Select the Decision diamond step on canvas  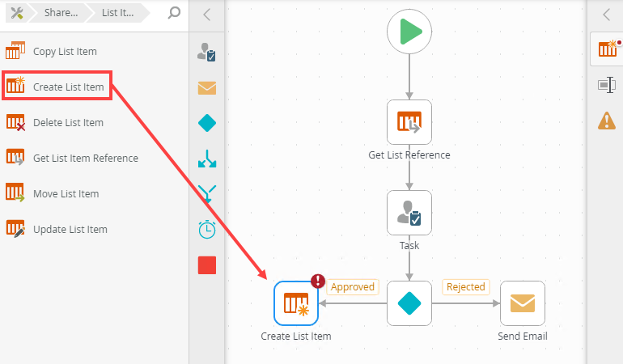[x=409, y=303]
